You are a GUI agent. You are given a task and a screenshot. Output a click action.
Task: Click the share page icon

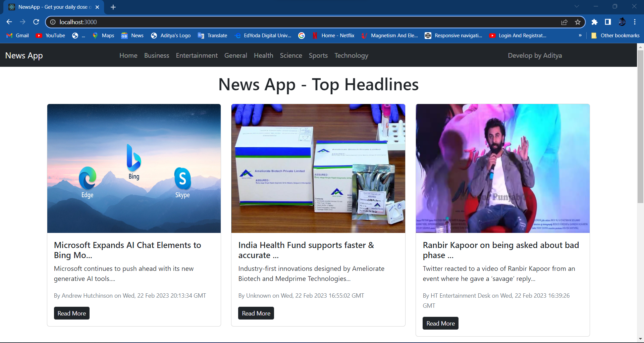[x=564, y=22]
